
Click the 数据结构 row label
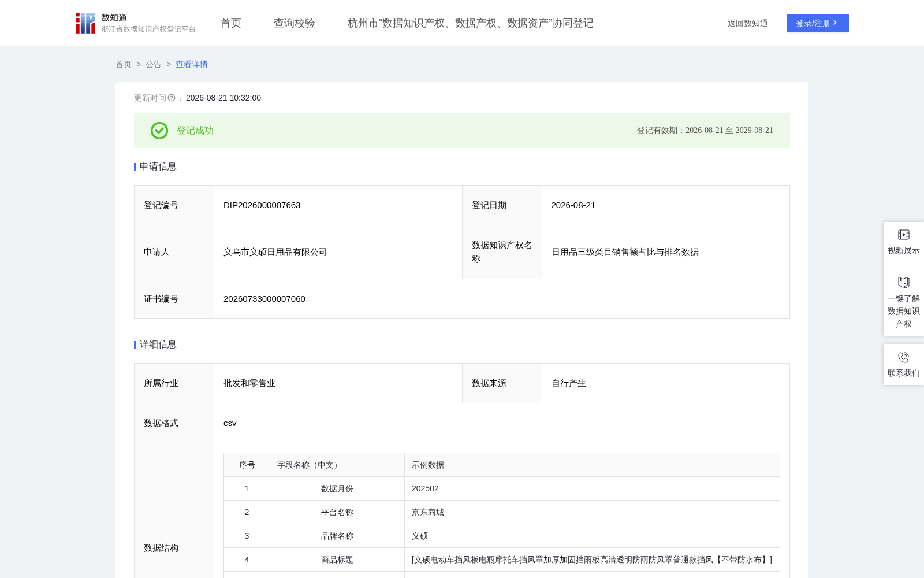pos(161,548)
